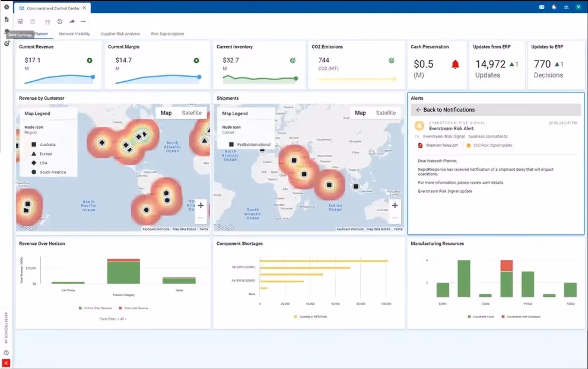Zoom in on the Shipments map

395,205
